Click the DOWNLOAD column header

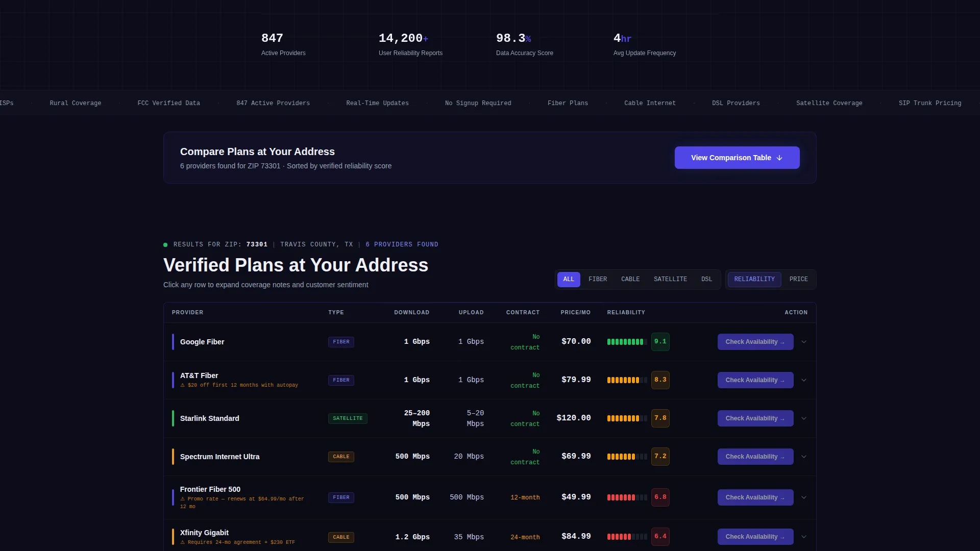point(411,312)
